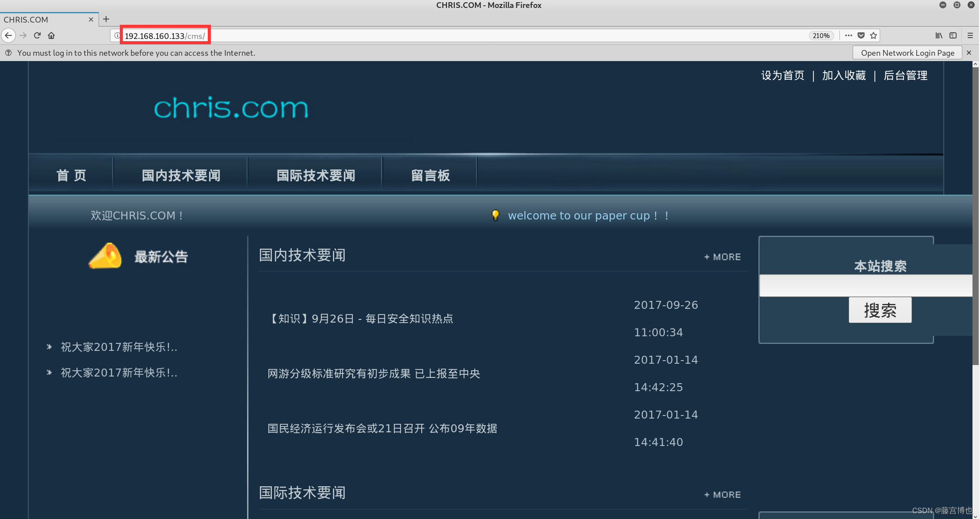980x519 pixels.
Task: Expand 国内技术要闻 with + MORE
Action: [722, 257]
